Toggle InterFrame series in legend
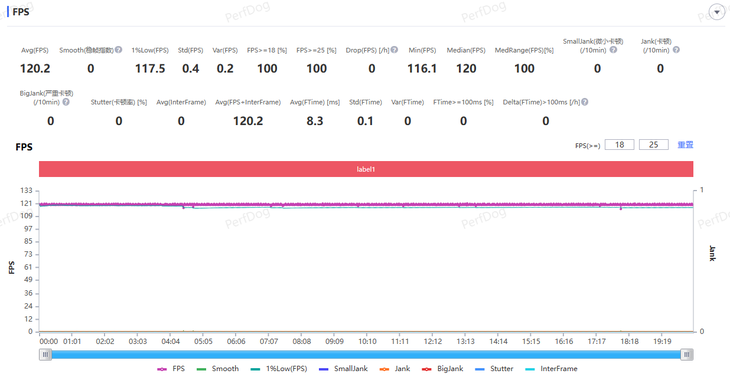 [551, 369]
